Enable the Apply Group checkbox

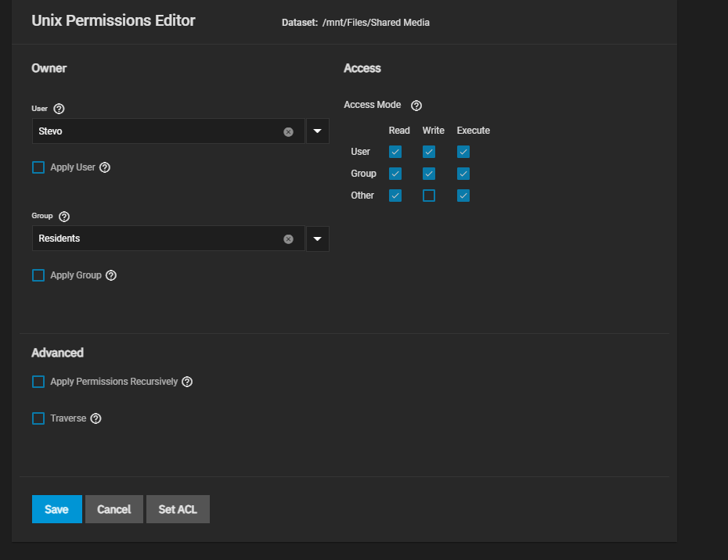pyautogui.click(x=38, y=275)
